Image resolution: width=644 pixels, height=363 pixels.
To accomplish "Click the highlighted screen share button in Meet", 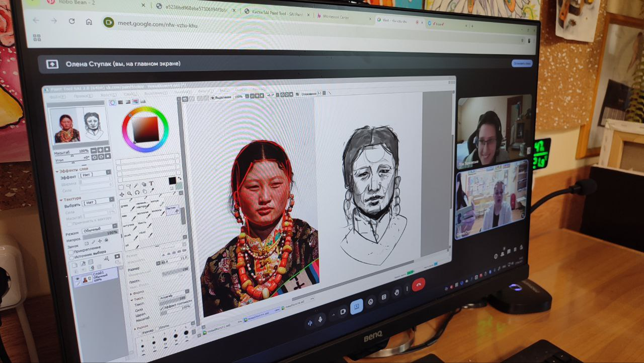I will (357, 307).
